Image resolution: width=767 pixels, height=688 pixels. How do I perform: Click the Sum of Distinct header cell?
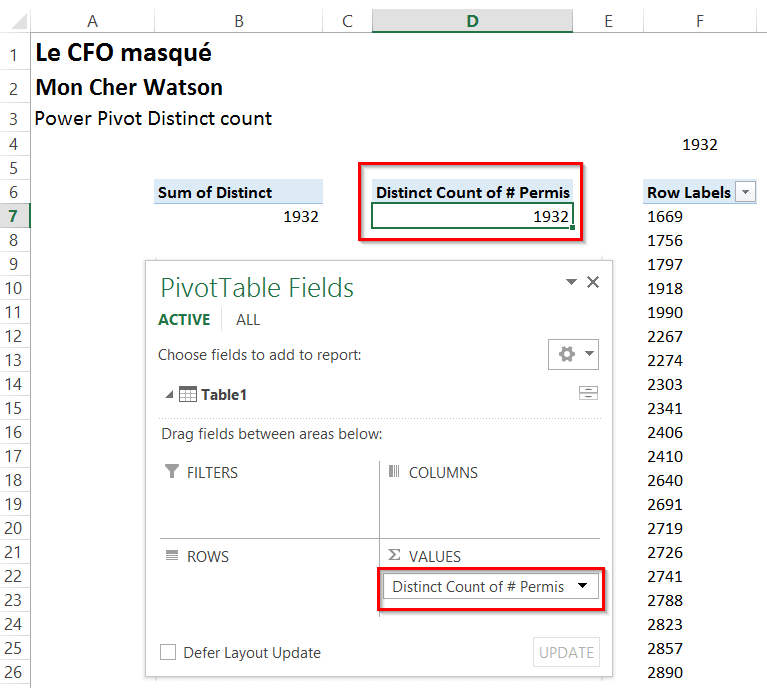[238, 192]
